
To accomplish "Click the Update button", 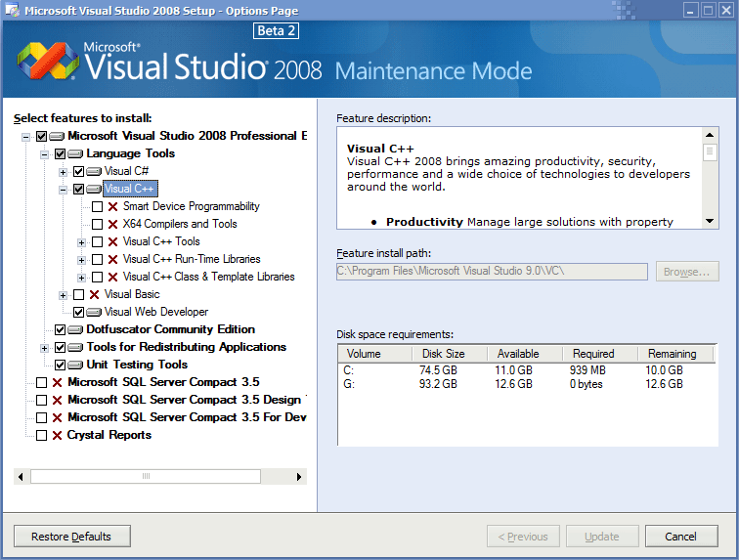I will [x=602, y=537].
